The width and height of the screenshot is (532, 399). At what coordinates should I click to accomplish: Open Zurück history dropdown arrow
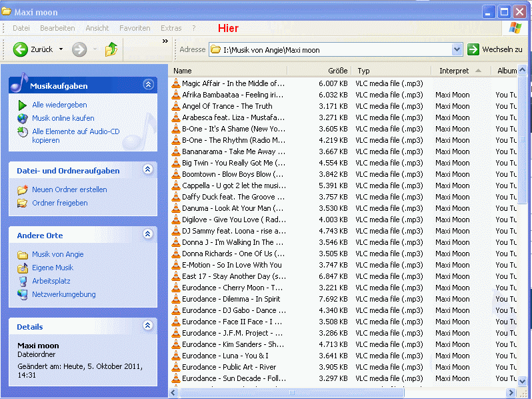[x=61, y=49]
